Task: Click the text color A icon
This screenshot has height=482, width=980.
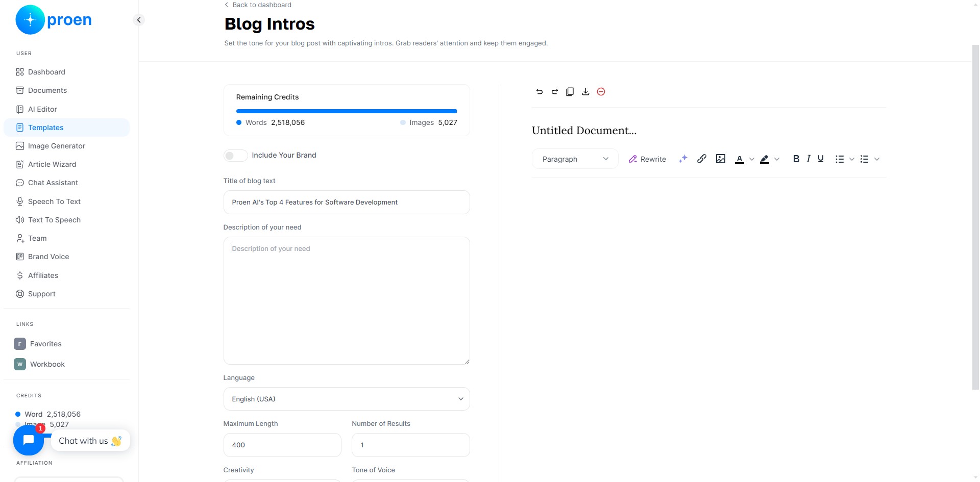Action: (x=739, y=159)
